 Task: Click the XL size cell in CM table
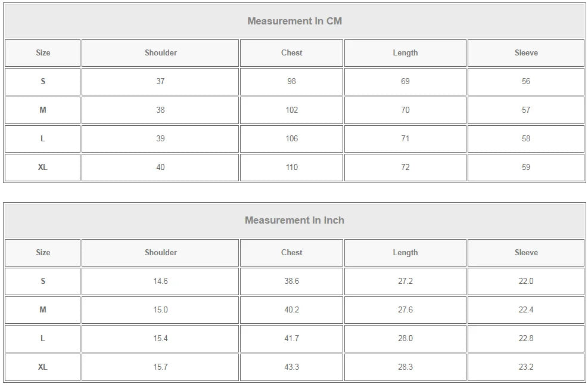coord(43,168)
